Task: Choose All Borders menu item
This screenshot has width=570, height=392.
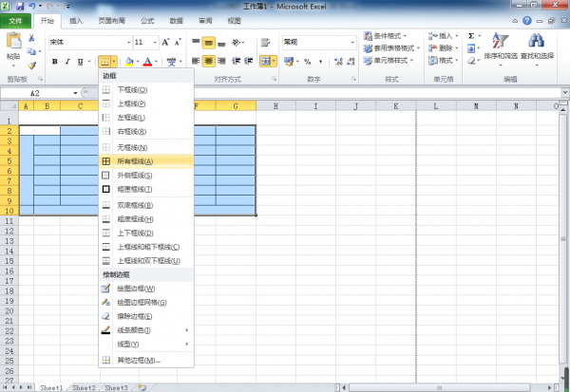Action: pos(146,161)
